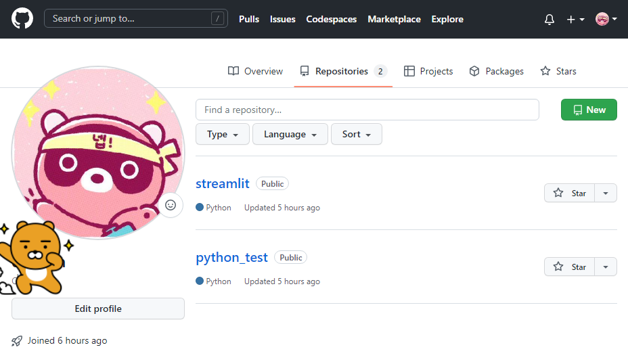Image resolution: width=628 pixels, height=364 pixels.
Task: Star the streamlit repository
Action: 569,193
